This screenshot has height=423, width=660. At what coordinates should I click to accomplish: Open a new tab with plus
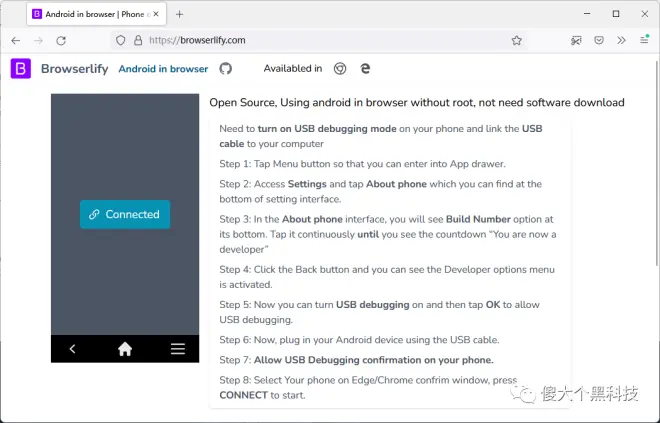pyautogui.click(x=180, y=14)
